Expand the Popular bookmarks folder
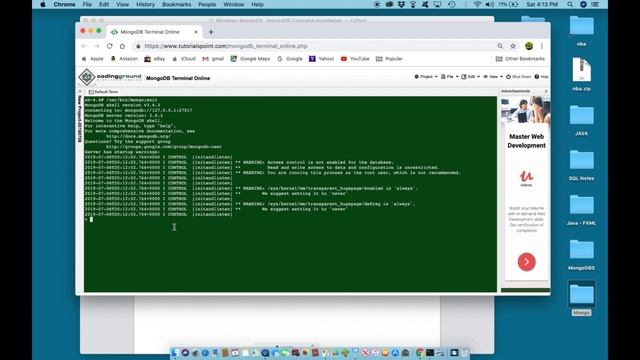This screenshot has height=360, width=640. 389,59
